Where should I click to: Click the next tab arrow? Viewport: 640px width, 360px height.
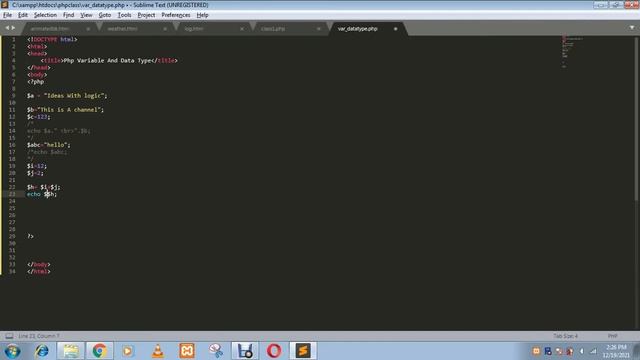(x=13, y=28)
